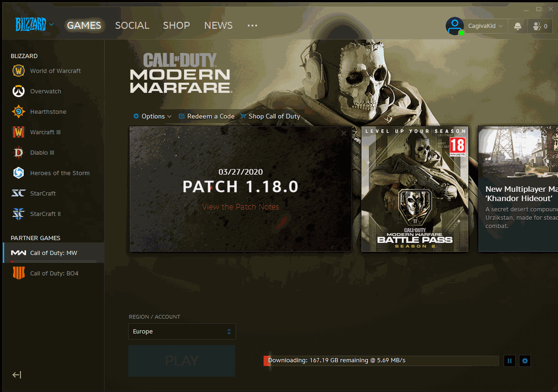
Task: Click the PATCH 1.18.0 headline
Action: pyautogui.click(x=240, y=187)
